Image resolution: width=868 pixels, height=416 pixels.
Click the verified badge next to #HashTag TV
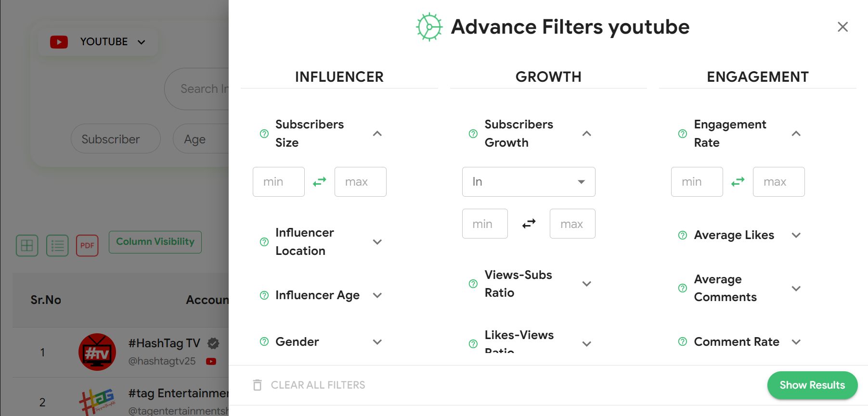coord(213,343)
